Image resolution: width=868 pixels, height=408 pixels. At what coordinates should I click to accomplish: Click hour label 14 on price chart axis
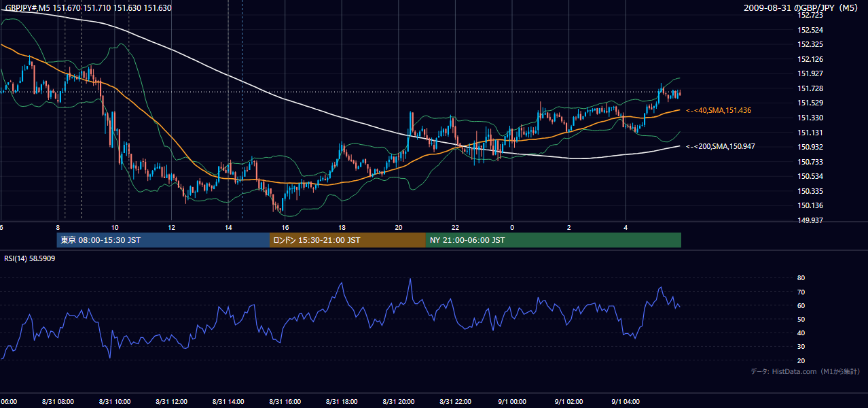coord(228,227)
